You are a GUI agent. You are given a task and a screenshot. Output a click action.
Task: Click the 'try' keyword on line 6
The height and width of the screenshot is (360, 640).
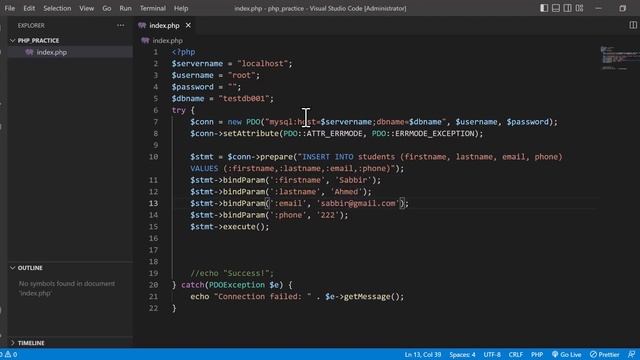tap(179, 110)
